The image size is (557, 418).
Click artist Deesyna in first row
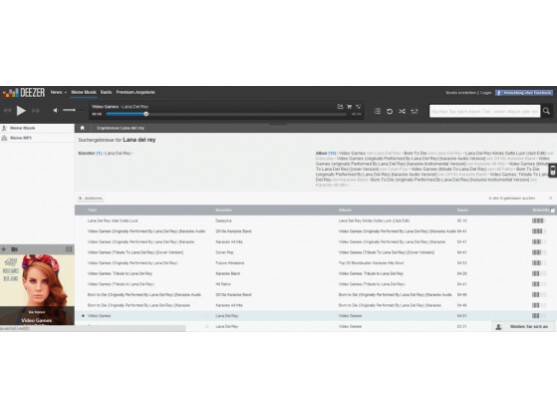coord(223,221)
